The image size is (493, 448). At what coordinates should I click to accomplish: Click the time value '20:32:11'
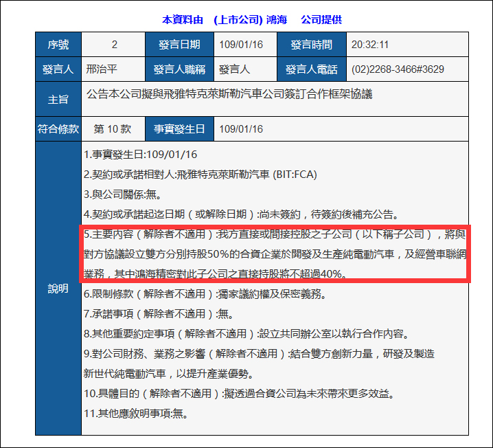(x=369, y=45)
